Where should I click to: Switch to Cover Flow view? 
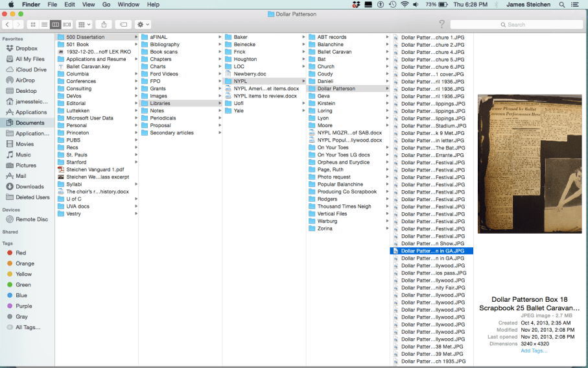(67, 25)
